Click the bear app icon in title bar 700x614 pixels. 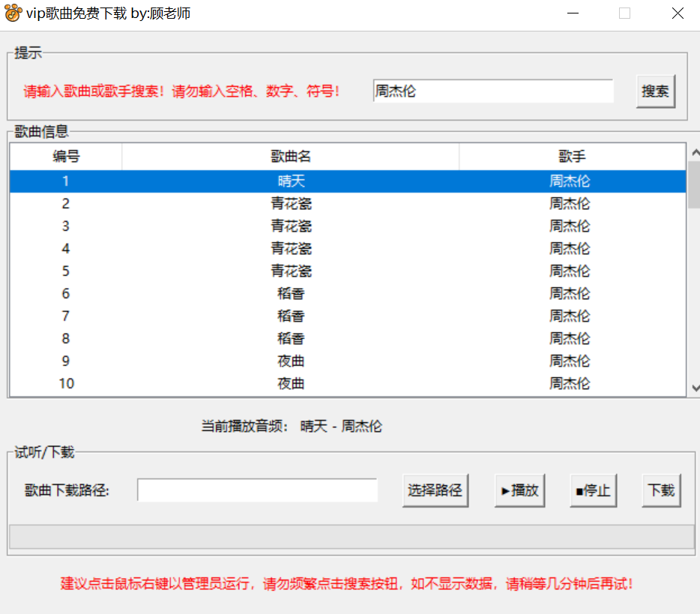click(13, 13)
